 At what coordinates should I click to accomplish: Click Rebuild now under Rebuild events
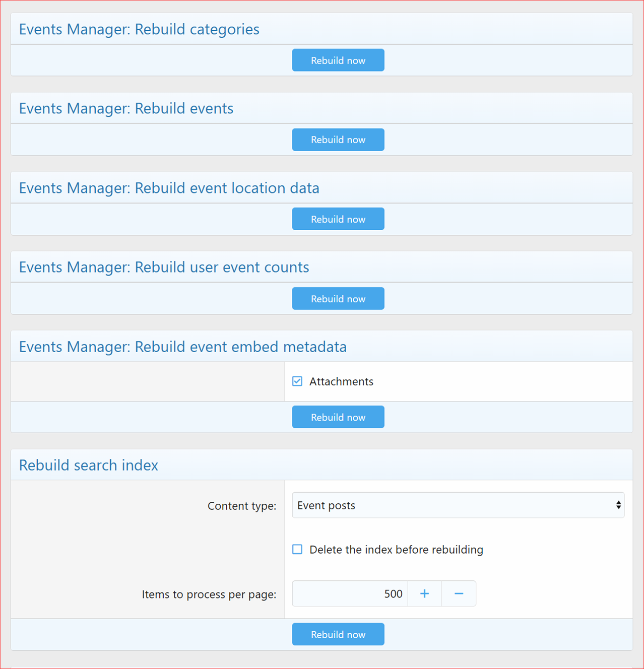[x=338, y=140]
